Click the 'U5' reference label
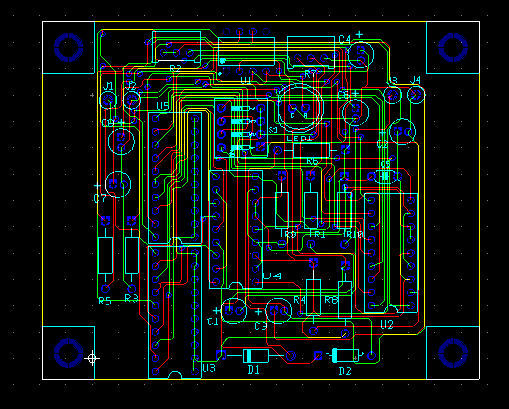The width and height of the screenshot is (509, 409). [x=162, y=106]
